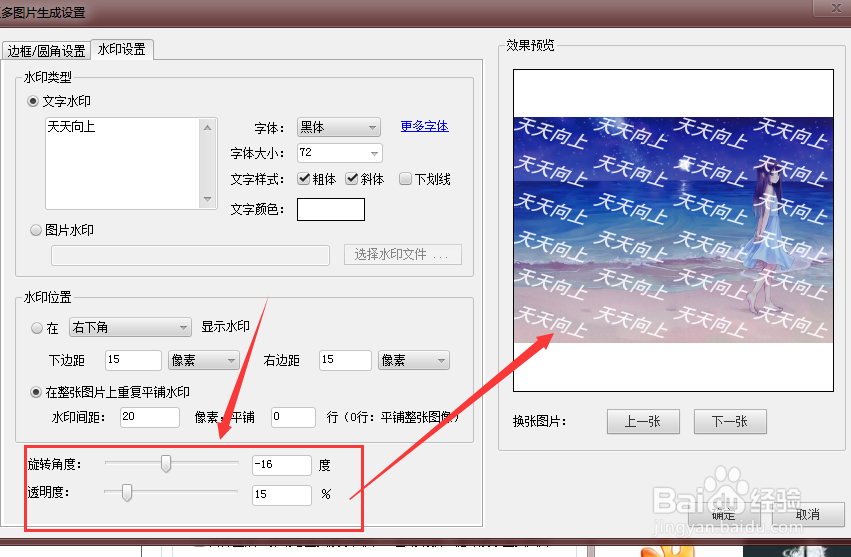Select 在整张图片上重复平铺水印 radio button
Viewport: 851px width, 557px height.
click(x=36, y=392)
